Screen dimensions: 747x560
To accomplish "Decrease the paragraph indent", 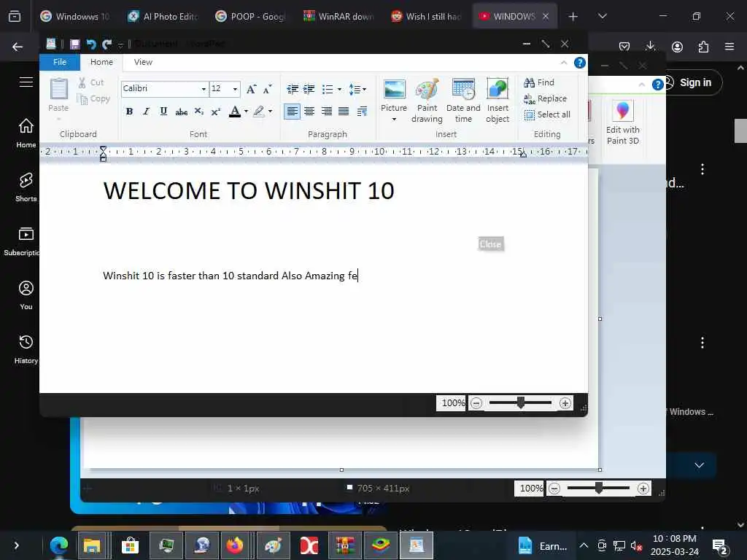I will click(x=293, y=89).
